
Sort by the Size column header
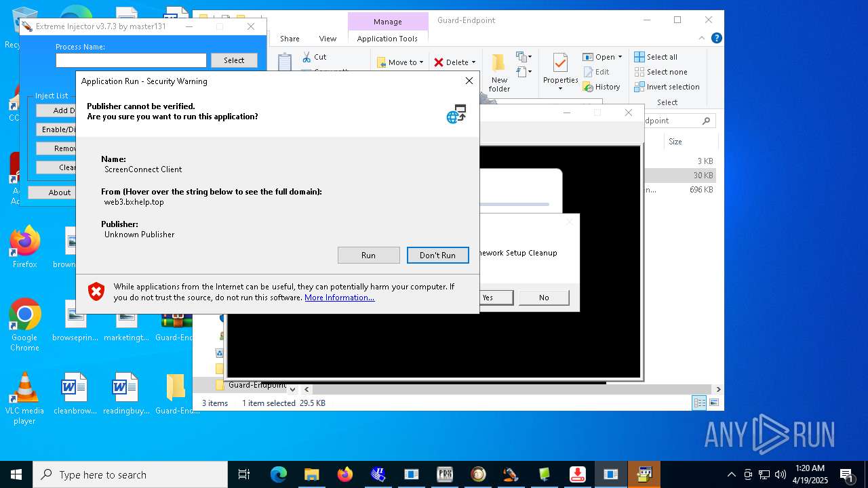coord(675,142)
